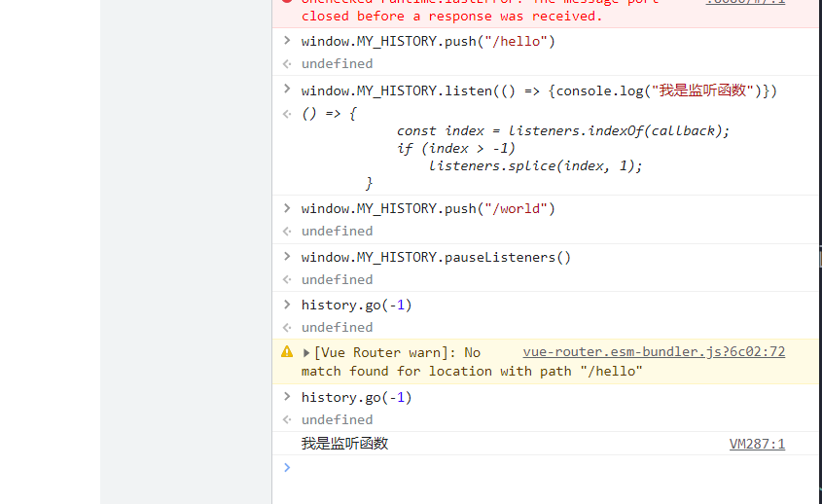Click the second history.go(-1) command
This screenshot has width=822, height=504.
coord(356,397)
